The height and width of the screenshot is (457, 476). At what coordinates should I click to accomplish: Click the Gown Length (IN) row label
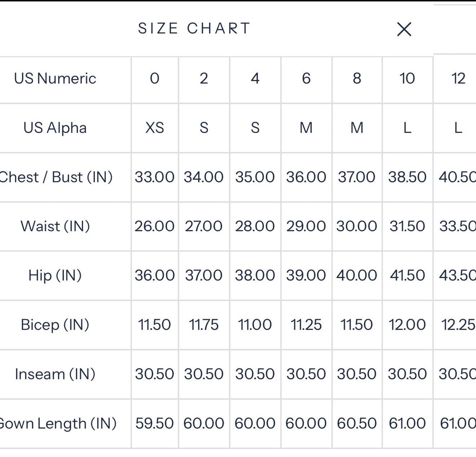(58, 424)
